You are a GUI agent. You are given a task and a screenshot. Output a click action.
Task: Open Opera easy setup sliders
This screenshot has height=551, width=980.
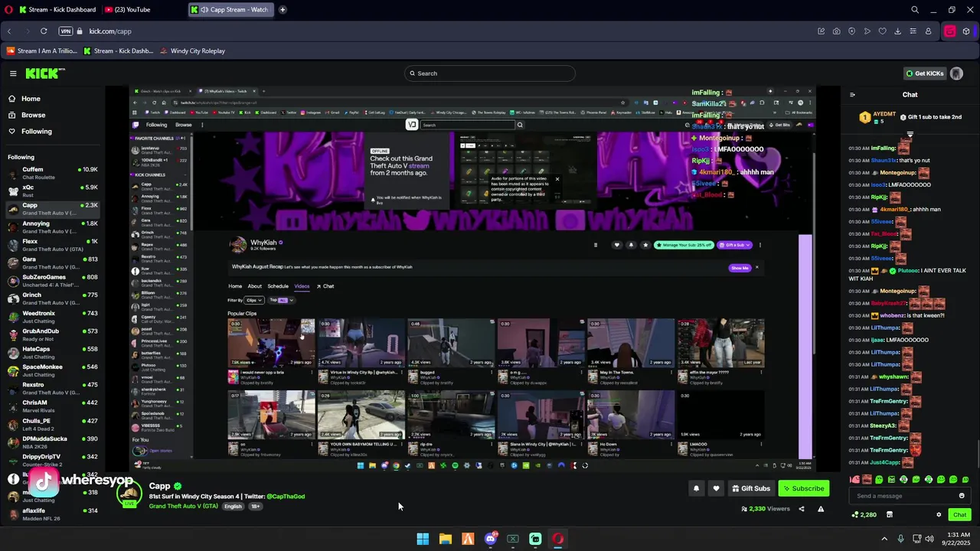(x=913, y=31)
